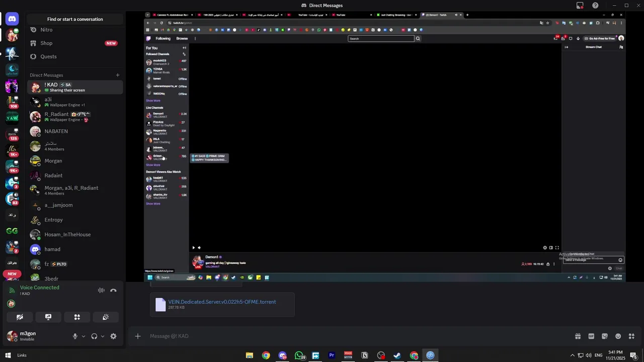The image size is (644, 362).
Task: Select Following in the shared Twitch page
Action: coord(163,39)
